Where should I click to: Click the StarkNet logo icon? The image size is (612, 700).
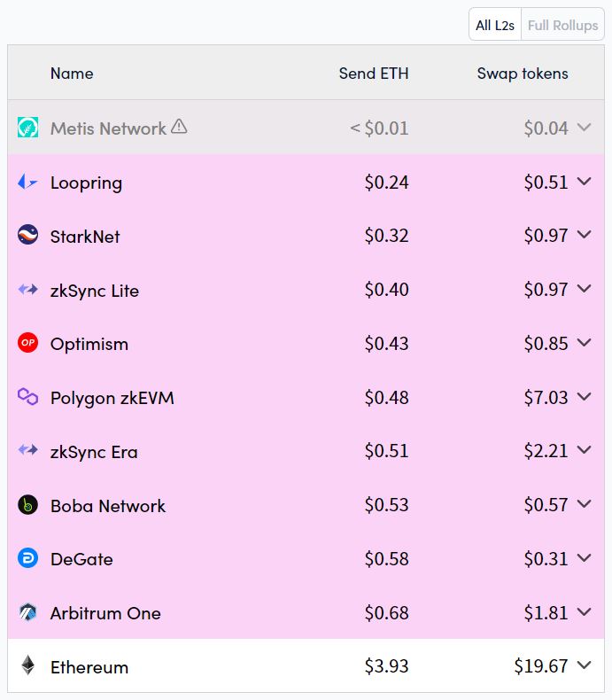click(x=27, y=236)
